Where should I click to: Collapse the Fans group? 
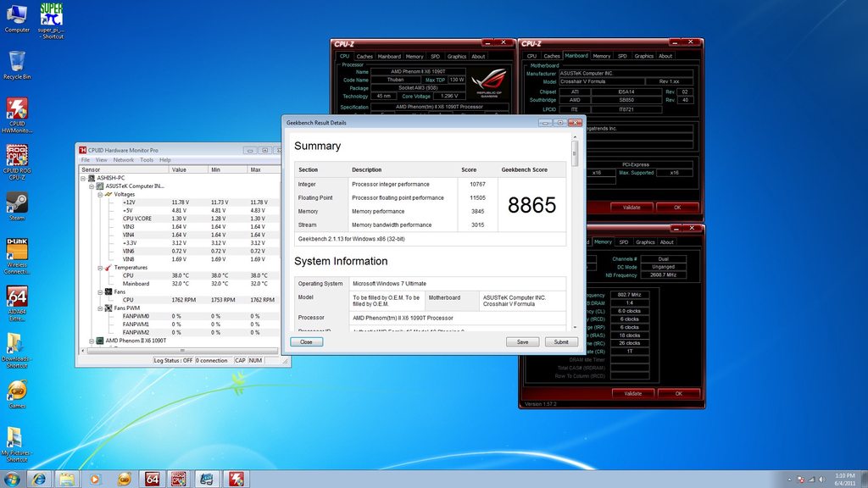click(100, 292)
